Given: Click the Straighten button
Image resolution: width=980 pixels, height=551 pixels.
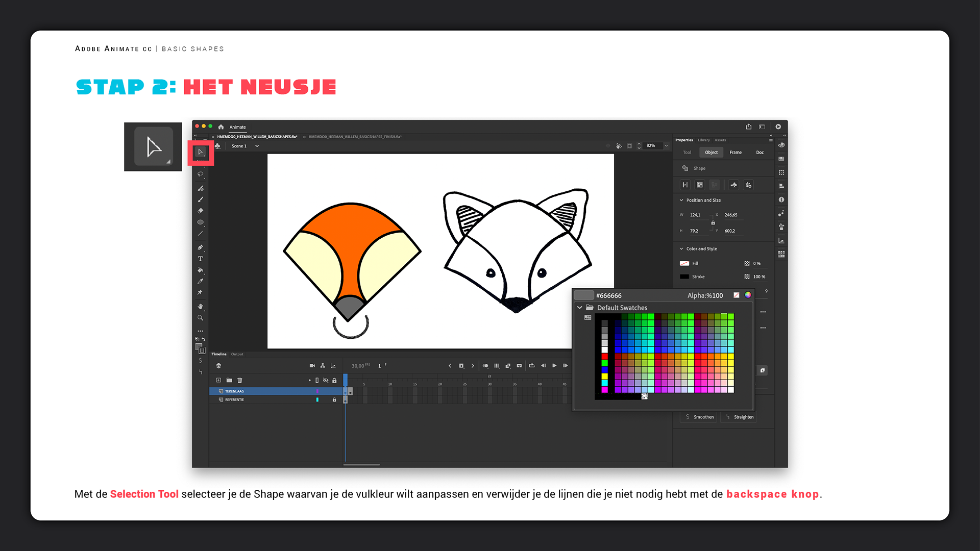Looking at the screenshot, I should tap(740, 417).
